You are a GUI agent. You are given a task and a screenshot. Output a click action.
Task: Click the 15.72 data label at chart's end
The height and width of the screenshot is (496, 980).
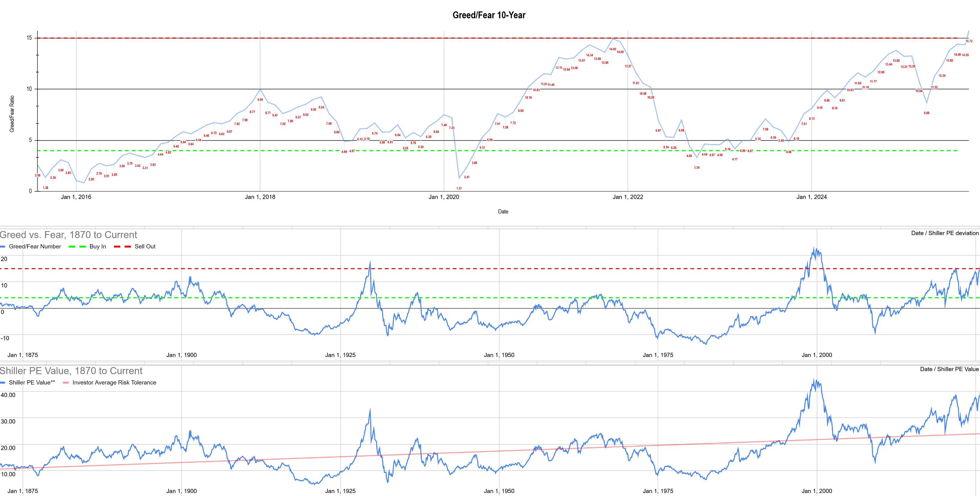(969, 41)
